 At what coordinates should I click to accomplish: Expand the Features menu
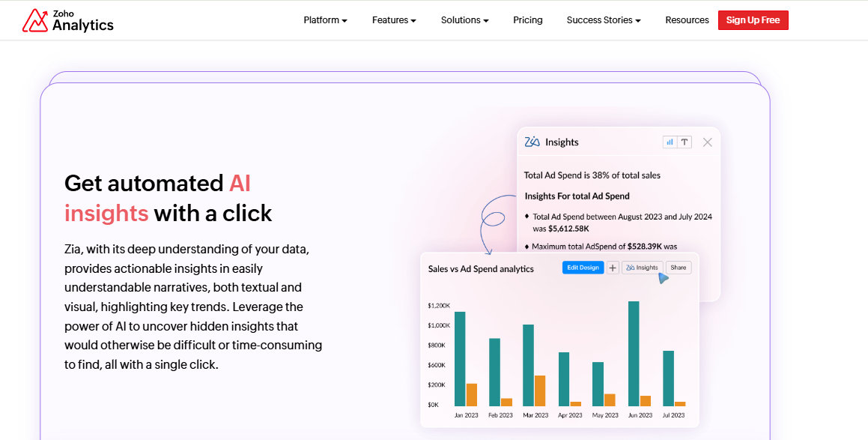coord(394,20)
